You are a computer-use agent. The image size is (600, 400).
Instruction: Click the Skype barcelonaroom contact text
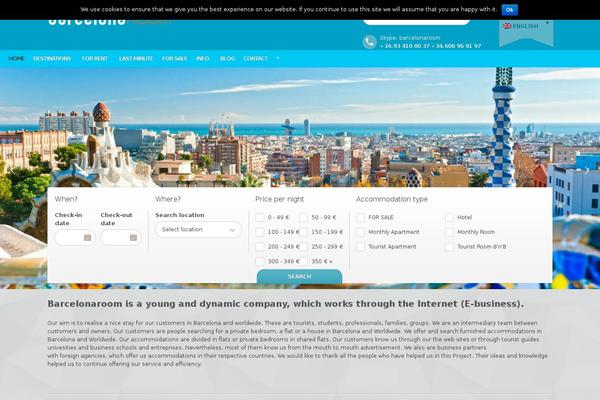410,38
